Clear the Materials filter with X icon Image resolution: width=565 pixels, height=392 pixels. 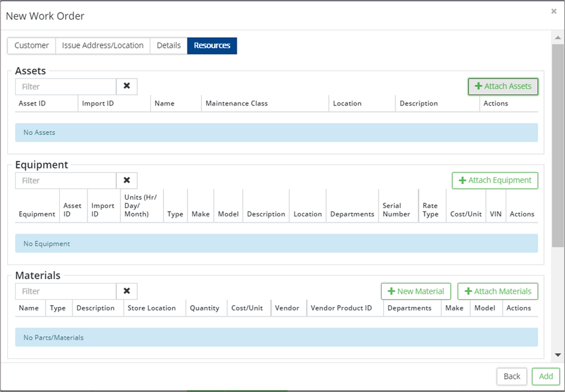127,291
